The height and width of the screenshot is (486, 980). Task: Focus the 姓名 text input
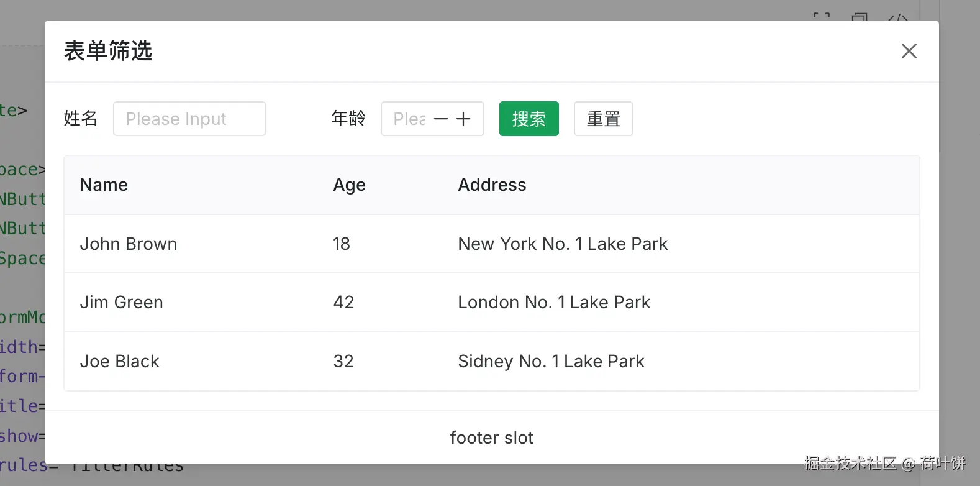click(x=189, y=119)
